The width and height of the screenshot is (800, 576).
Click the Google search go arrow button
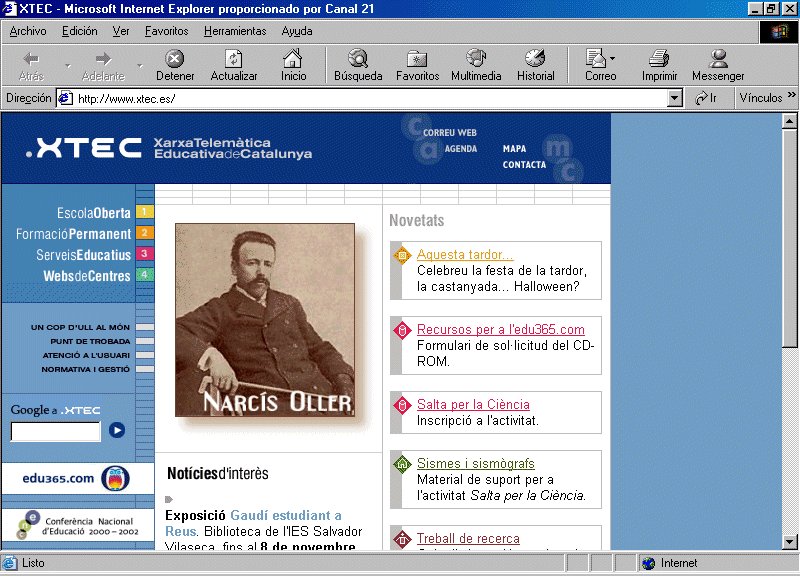point(117,431)
